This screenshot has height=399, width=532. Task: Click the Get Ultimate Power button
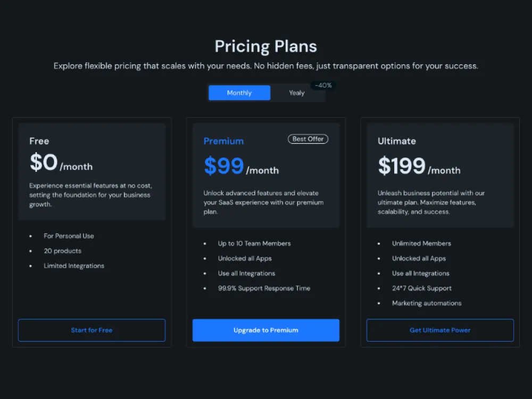pyautogui.click(x=440, y=330)
